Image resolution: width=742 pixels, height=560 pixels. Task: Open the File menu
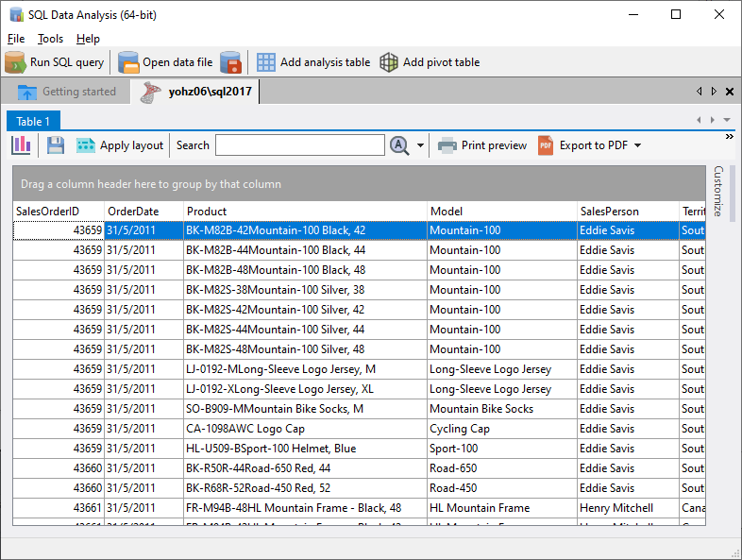tap(16, 39)
